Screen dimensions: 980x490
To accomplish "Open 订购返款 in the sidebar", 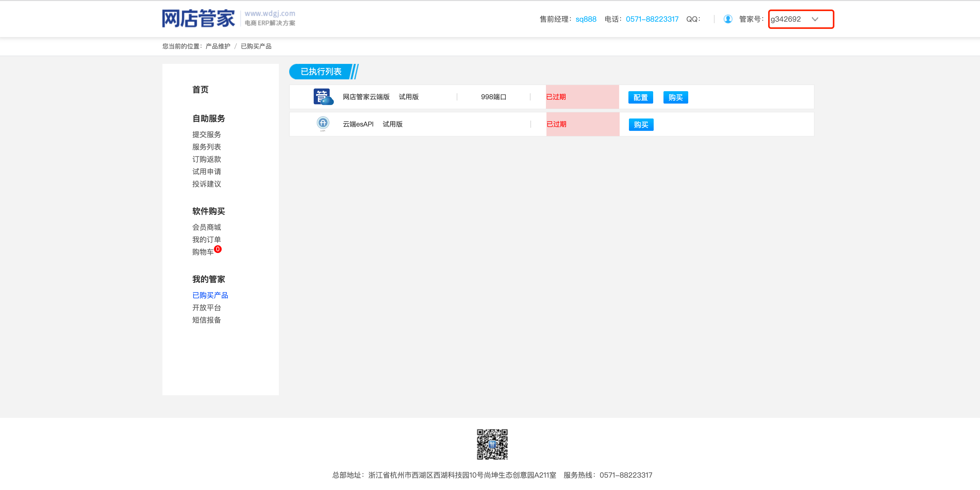I will [x=206, y=159].
